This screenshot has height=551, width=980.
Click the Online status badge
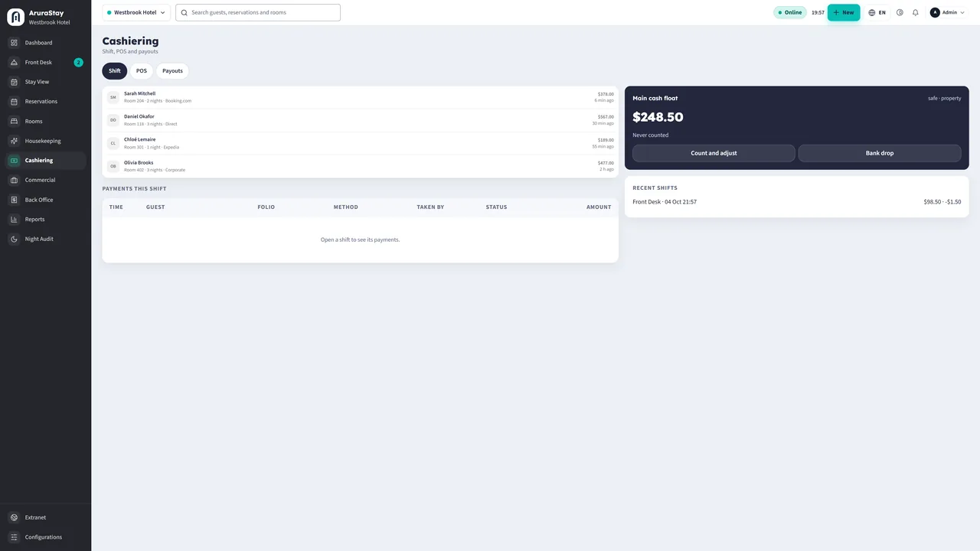point(790,12)
